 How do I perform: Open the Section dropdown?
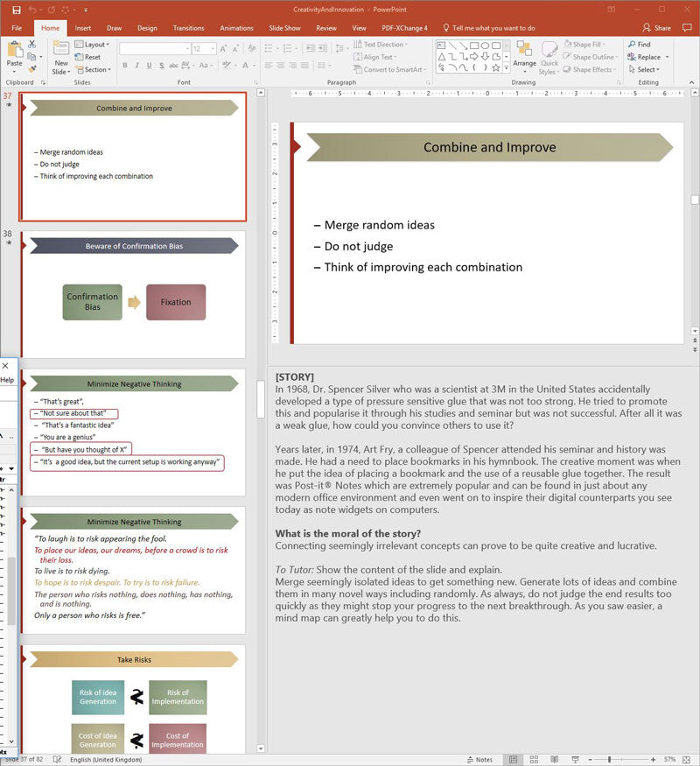pos(94,70)
